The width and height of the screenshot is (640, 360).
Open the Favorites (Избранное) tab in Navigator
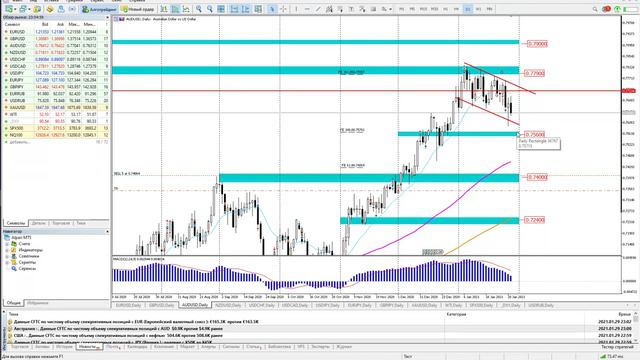click(38, 303)
